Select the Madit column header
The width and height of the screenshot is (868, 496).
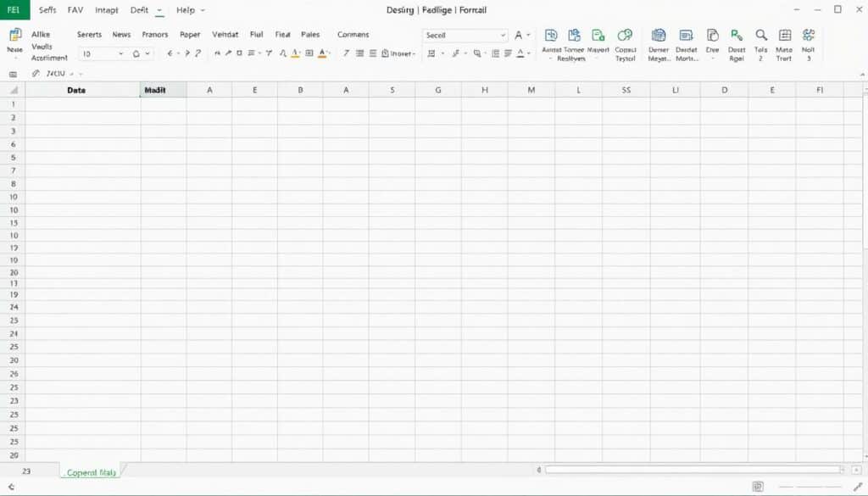click(164, 90)
